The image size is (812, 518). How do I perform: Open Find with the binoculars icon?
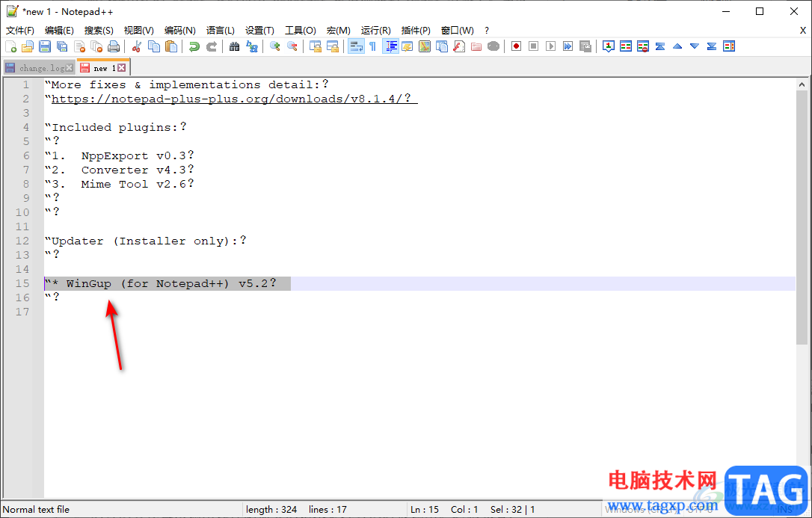tap(235, 46)
